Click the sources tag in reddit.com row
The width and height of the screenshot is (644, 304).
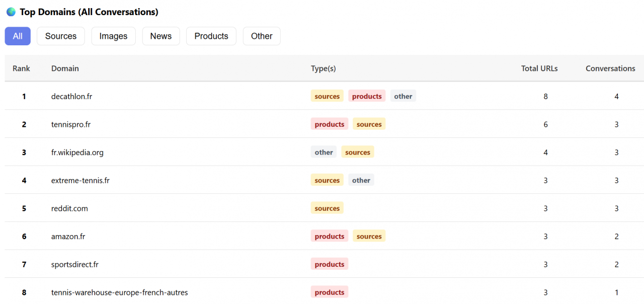tap(327, 208)
